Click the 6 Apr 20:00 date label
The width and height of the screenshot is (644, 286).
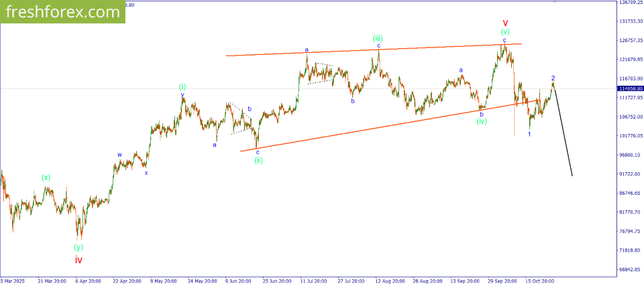point(89,281)
